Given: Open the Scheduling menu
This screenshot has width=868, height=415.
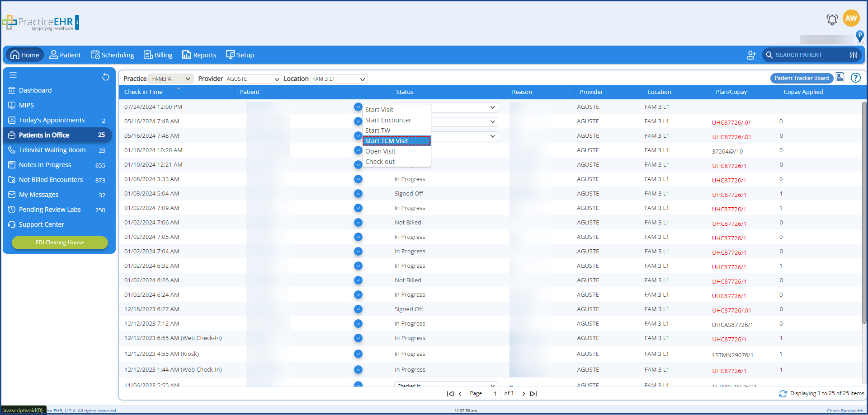Looking at the screenshot, I should [112, 55].
